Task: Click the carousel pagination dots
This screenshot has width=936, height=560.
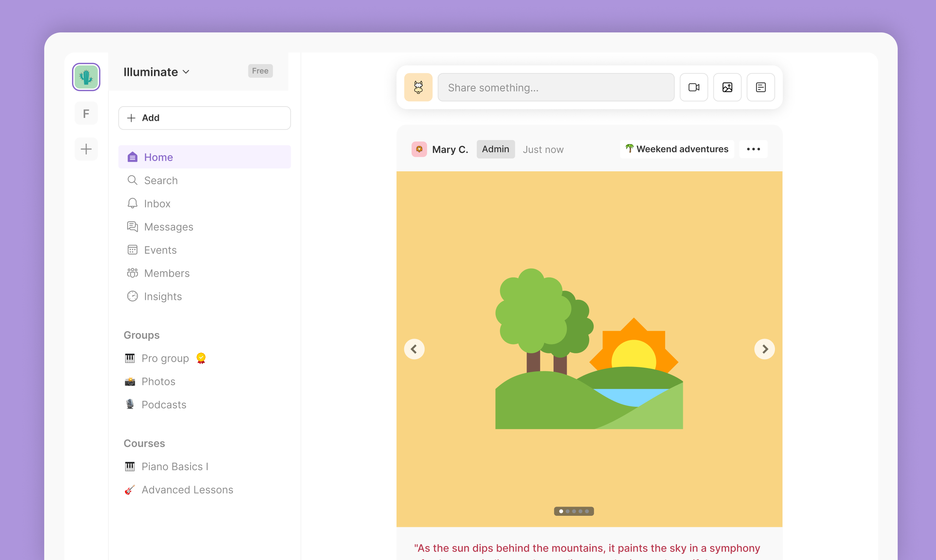Action: pos(574,511)
